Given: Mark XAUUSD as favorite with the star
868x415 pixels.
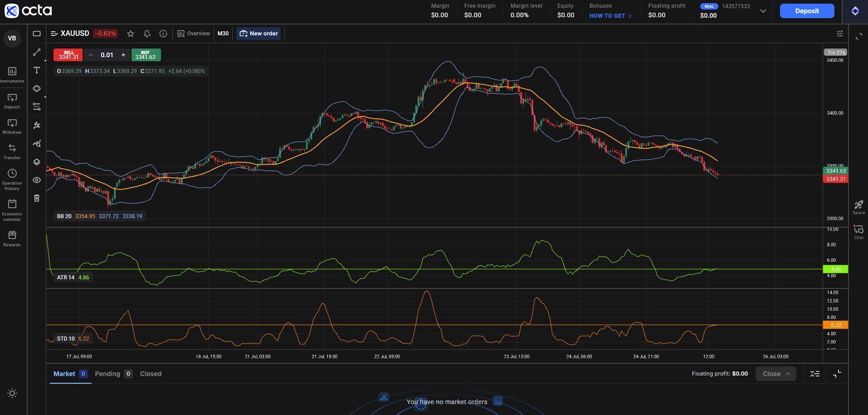Looking at the screenshot, I should pyautogui.click(x=131, y=34).
